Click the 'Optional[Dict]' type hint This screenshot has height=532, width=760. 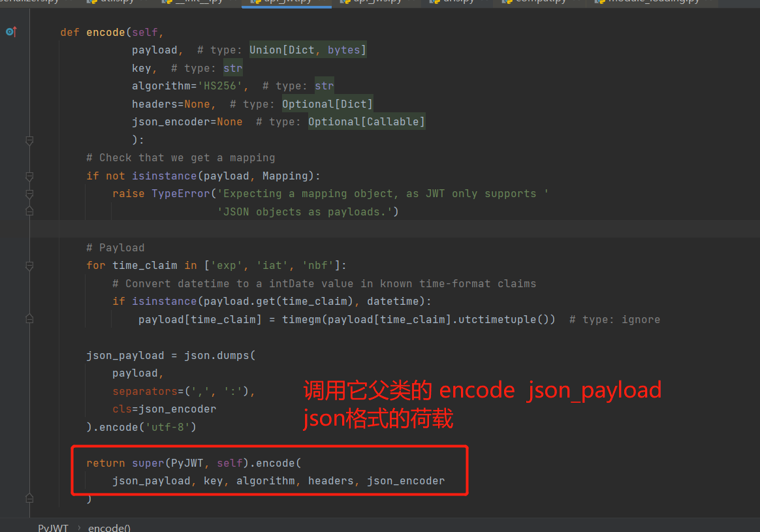coord(328,104)
